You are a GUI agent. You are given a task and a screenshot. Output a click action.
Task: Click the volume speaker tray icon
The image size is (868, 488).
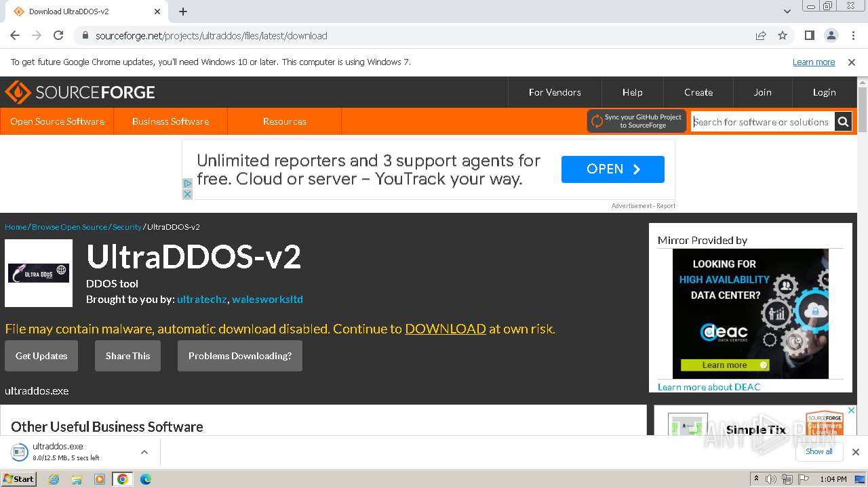pyautogui.click(x=771, y=479)
